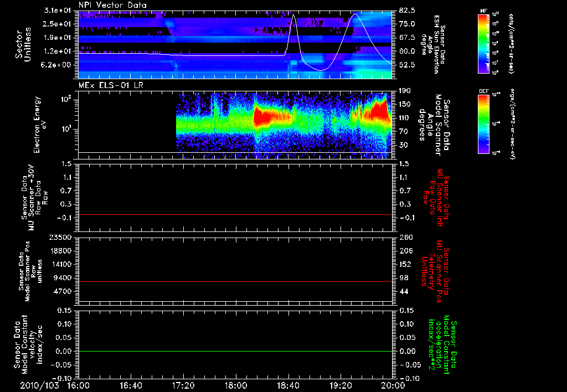Click the 150 scanner angle tick
The image size is (567, 392).
[x=405, y=105]
